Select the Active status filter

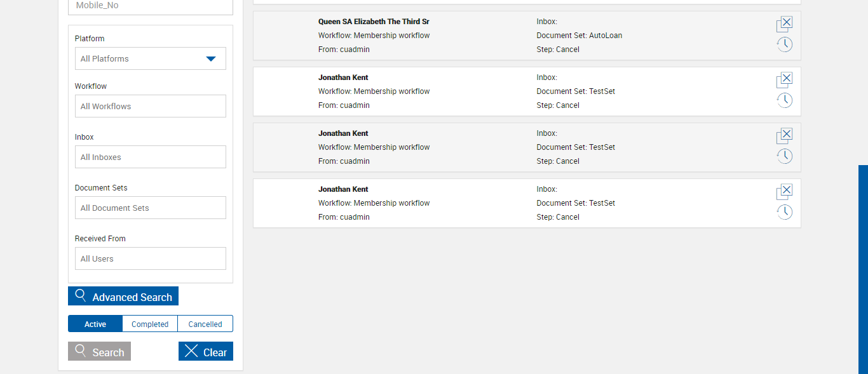(x=95, y=324)
